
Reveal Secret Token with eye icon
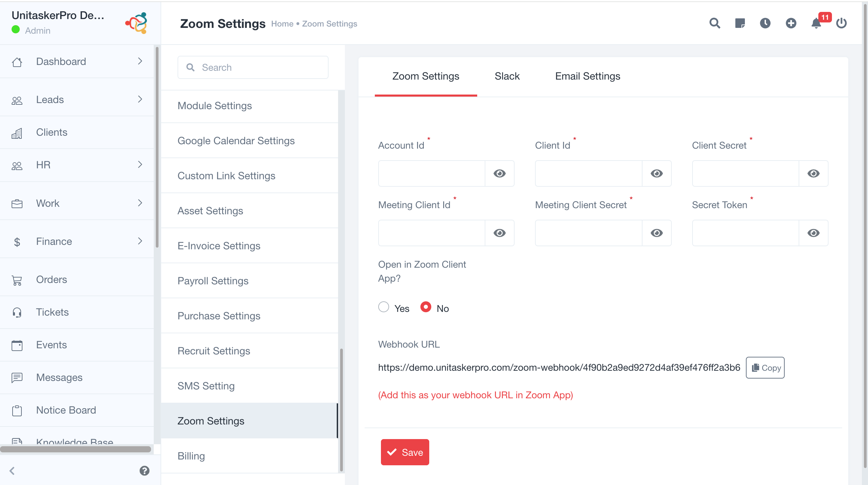pyautogui.click(x=814, y=233)
